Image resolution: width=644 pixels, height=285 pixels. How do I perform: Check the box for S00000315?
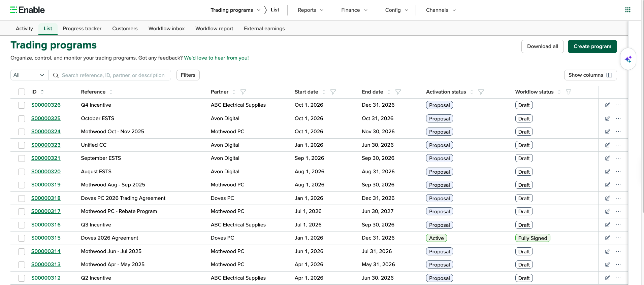tap(22, 238)
